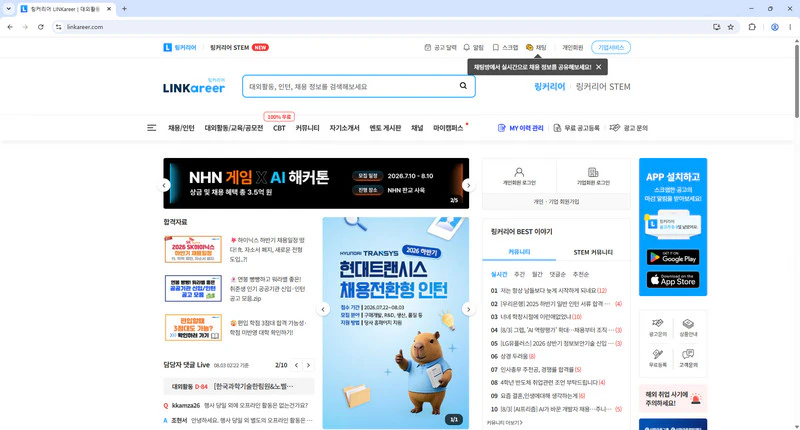The image size is (800, 430).
Task: Open 편입학점 3점대도 가능 thumbnail
Action: pos(193,327)
